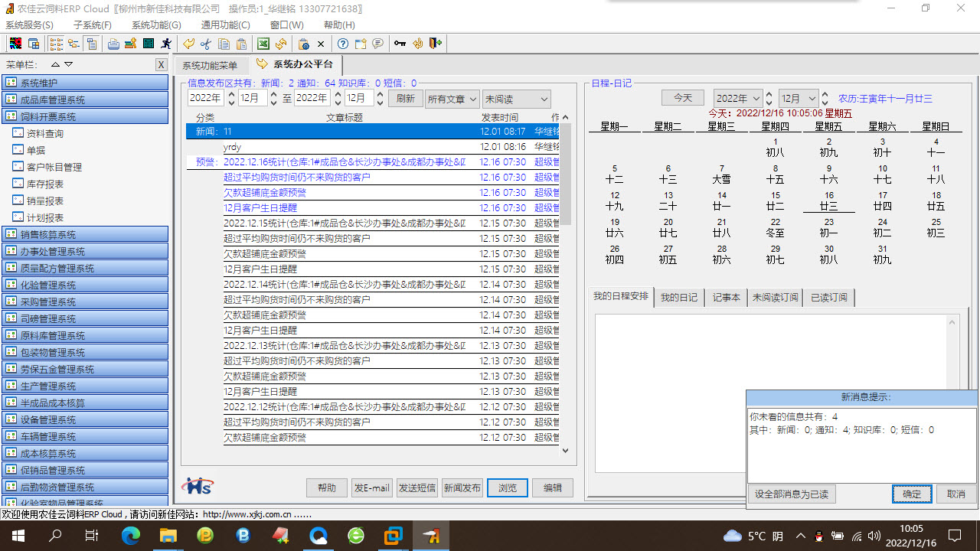The image size is (980, 551).
Task: Open the calculator tool icon
Action: click(149, 44)
